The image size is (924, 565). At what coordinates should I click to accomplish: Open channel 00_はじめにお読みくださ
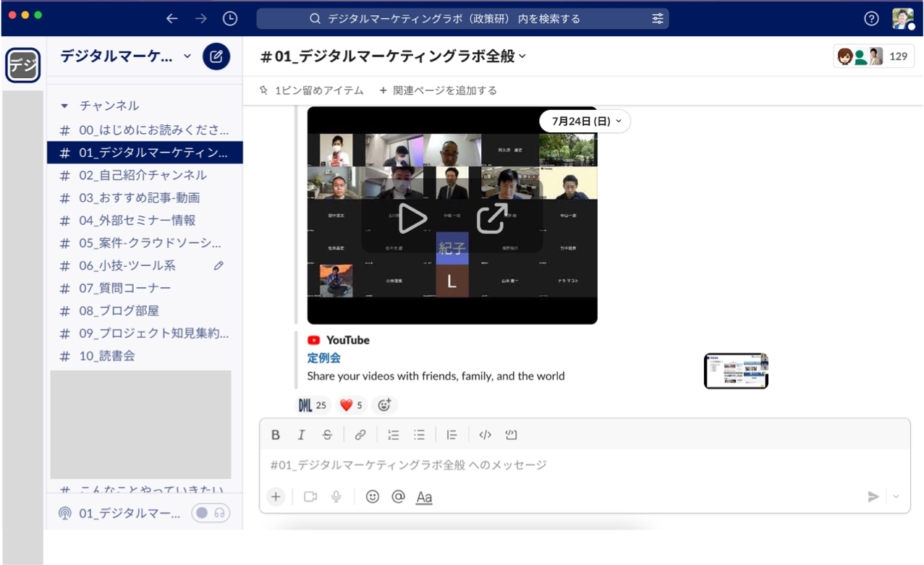click(x=145, y=130)
